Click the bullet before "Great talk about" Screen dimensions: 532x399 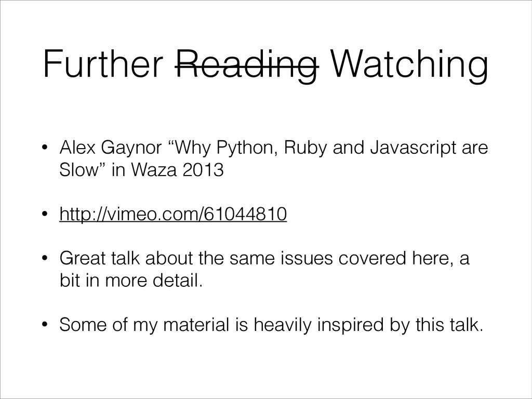[x=44, y=259]
